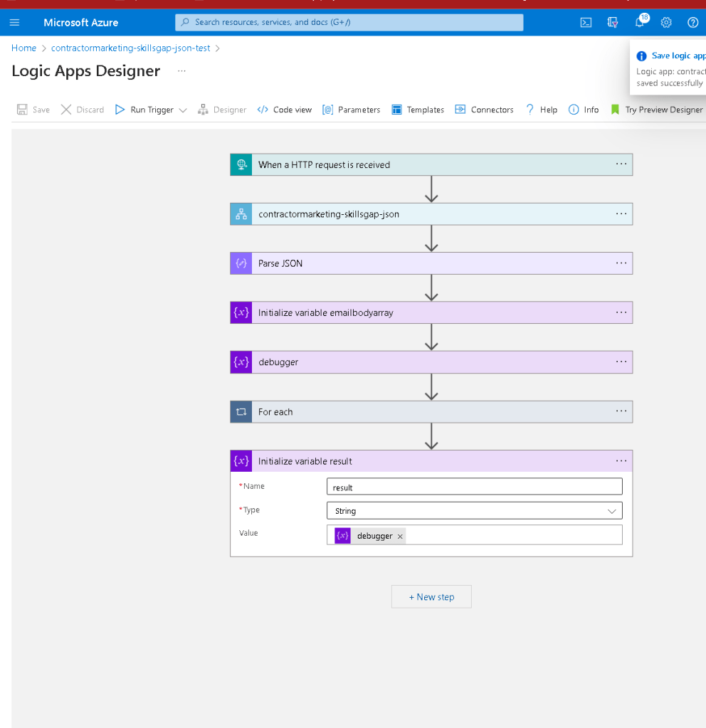Focus the Azure search resources box
This screenshot has width=706, height=728.
(349, 22)
